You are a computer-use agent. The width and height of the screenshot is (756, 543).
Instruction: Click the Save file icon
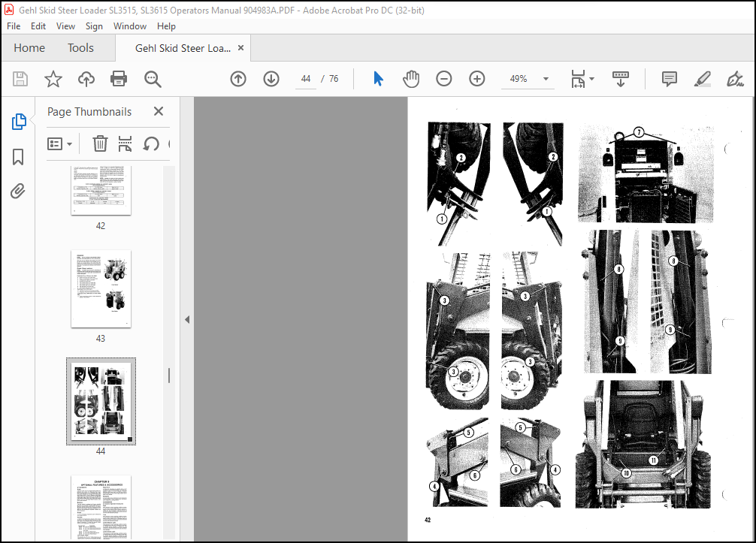pyautogui.click(x=20, y=79)
